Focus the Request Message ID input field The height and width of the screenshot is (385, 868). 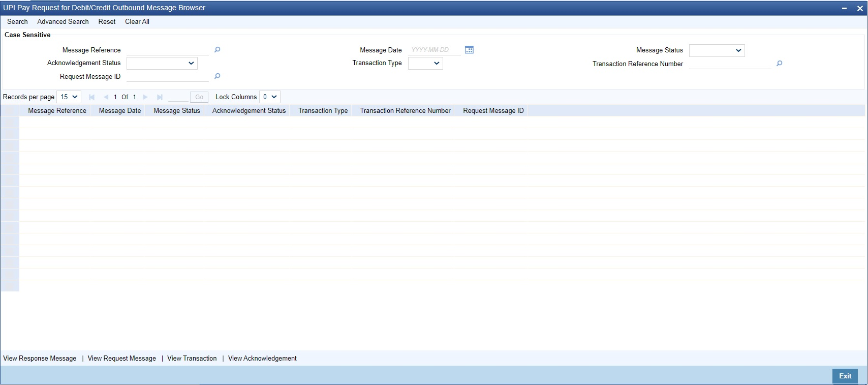point(168,76)
